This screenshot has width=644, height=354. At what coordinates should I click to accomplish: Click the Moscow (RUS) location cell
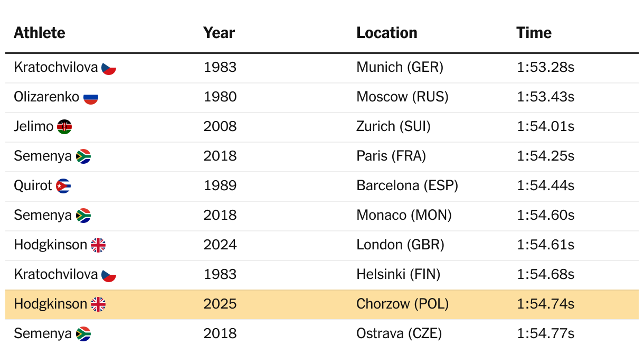coord(402,97)
